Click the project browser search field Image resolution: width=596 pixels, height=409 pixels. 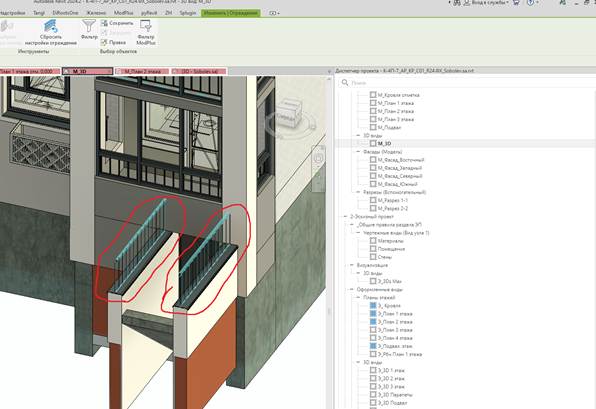tap(466, 82)
